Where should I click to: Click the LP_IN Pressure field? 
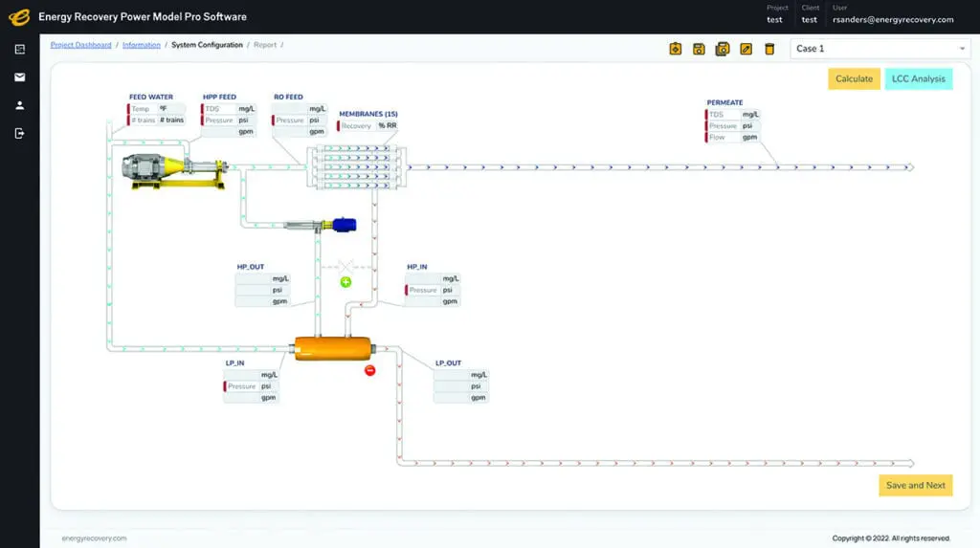click(x=252, y=386)
